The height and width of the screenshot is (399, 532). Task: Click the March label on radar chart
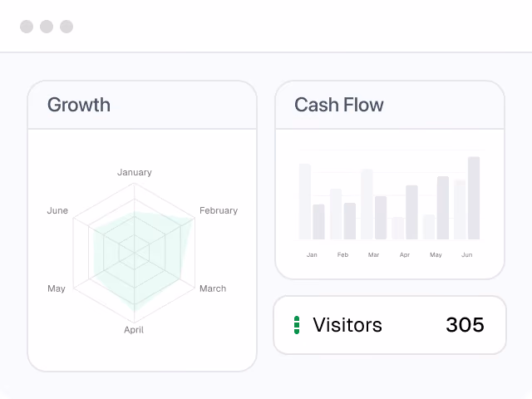coord(213,288)
